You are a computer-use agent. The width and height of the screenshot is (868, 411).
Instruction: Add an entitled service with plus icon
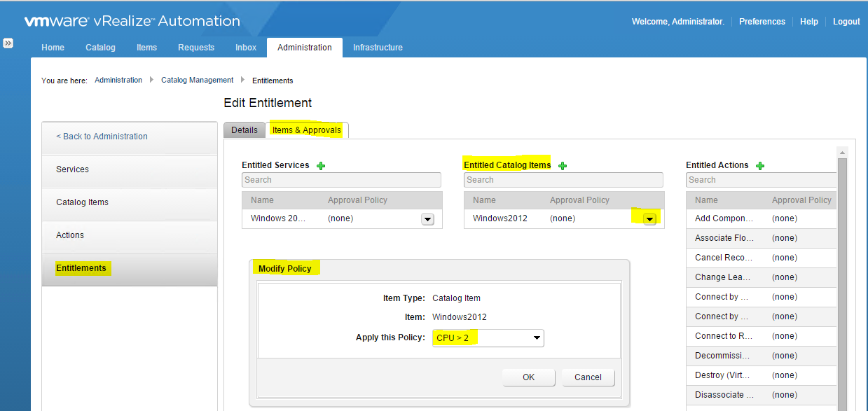tap(321, 166)
